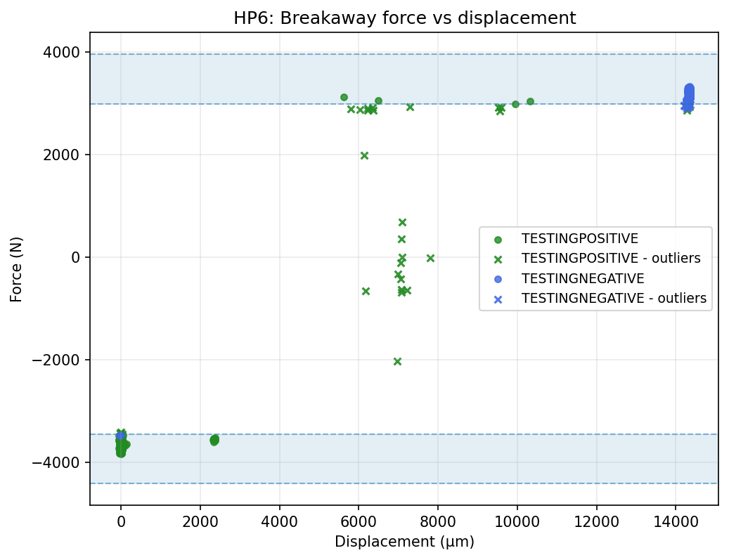Screen dimensions: 729x560
Task: Click the green outlier near 7800 µm displacement
Action: coord(430,258)
